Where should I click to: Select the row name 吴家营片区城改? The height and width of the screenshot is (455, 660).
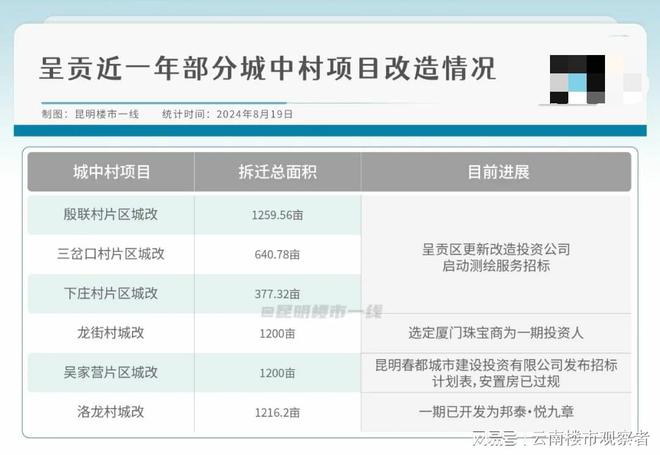click(x=111, y=372)
